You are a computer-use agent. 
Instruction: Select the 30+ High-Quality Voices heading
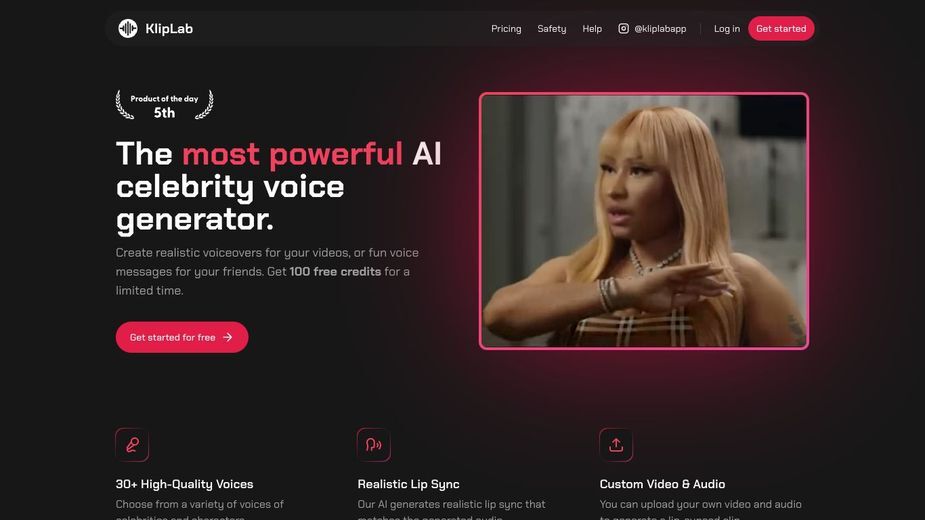point(185,484)
